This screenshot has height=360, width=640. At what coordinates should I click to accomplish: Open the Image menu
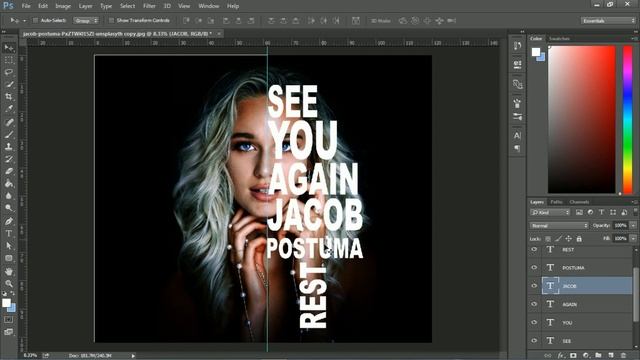[x=63, y=6]
